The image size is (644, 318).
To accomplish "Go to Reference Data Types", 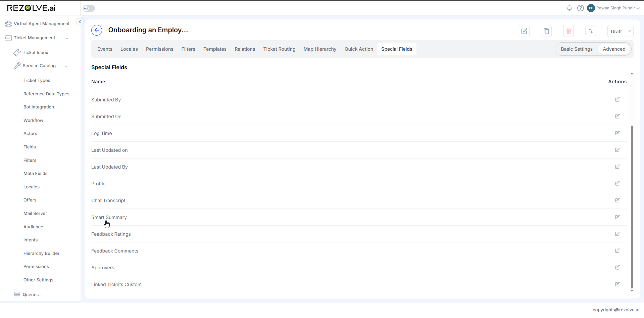I will [46, 94].
